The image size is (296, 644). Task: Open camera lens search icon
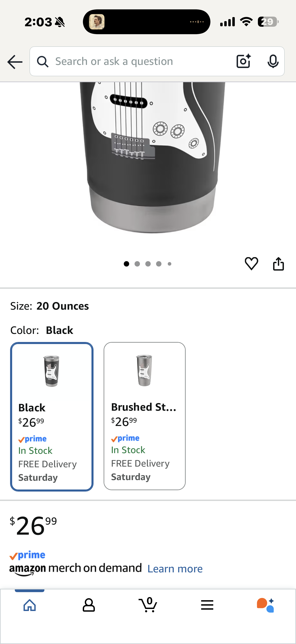pos(243,61)
